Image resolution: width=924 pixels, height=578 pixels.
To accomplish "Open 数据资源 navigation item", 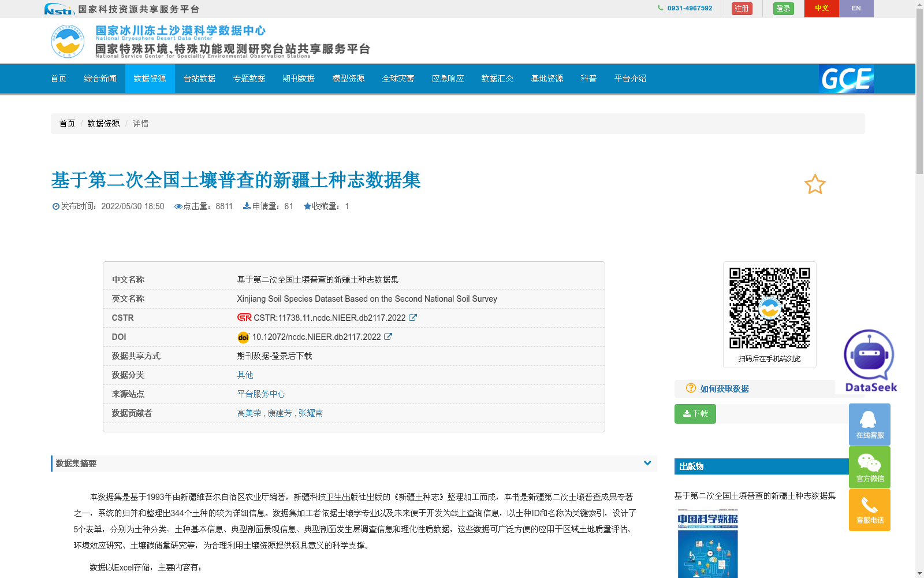I will click(150, 79).
